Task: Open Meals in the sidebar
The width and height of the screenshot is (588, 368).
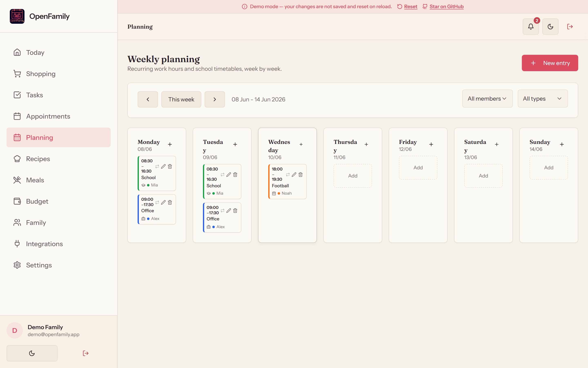Action: [59, 180]
